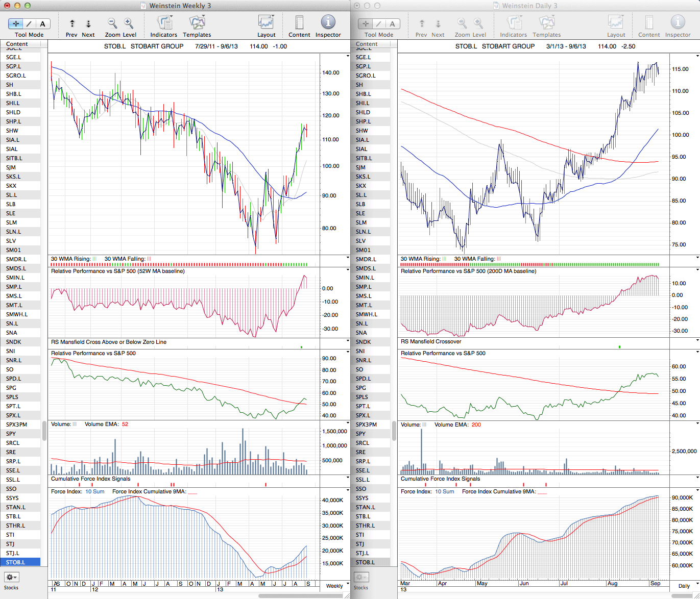Activate text annotation tool in Weekly window
This screenshot has height=599, width=700.
42,24
